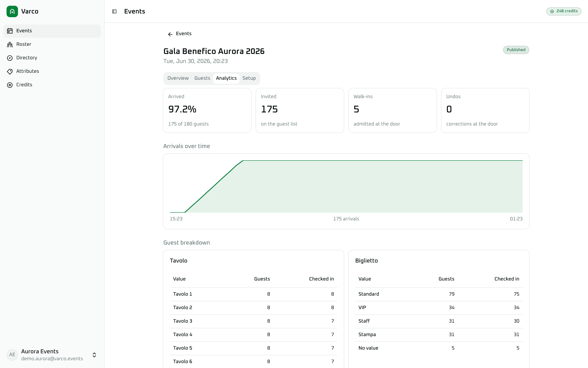Switch to the Guests tab
The height and width of the screenshot is (368, 588).
click(202, 78)
